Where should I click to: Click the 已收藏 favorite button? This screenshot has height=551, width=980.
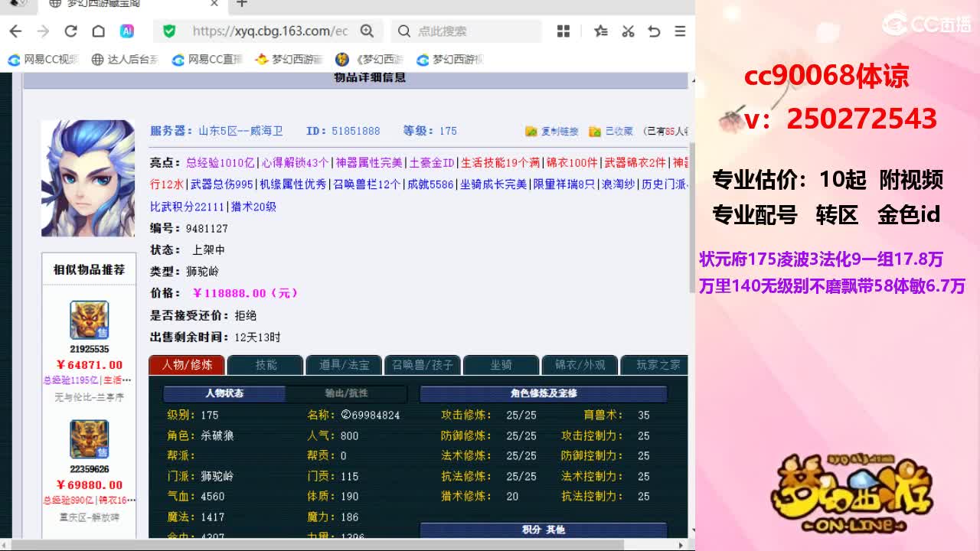tap(611, 132)
